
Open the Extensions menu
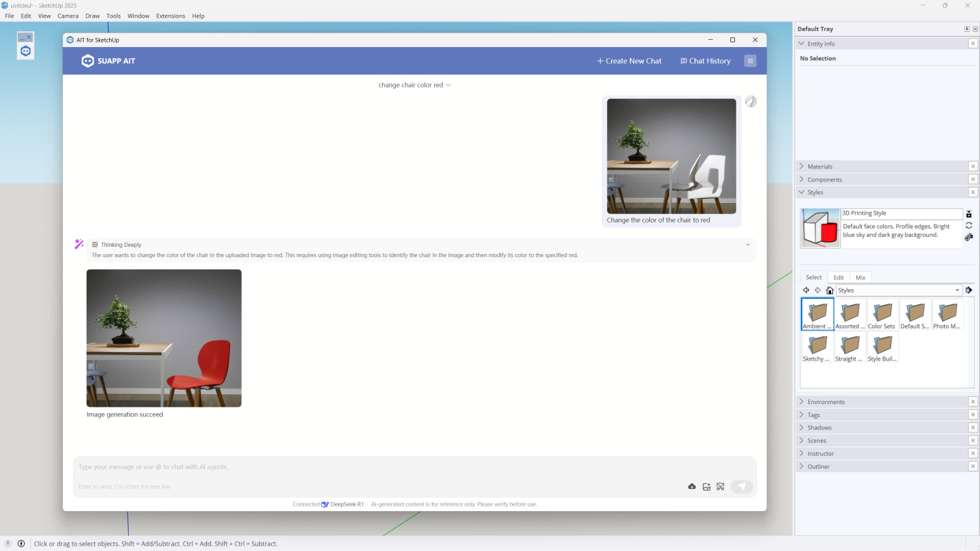[171, 16]
